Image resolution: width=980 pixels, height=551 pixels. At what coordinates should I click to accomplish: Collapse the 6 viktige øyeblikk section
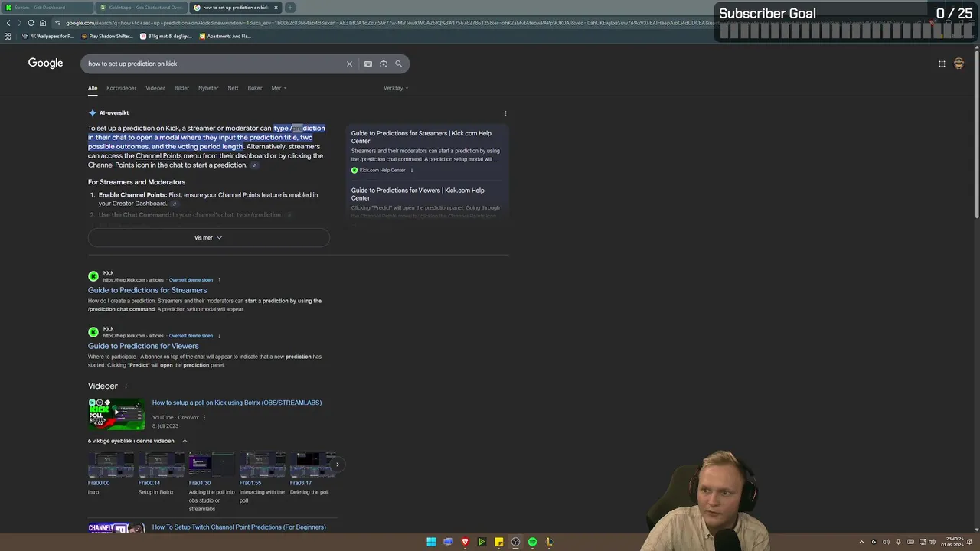[x=185, y=441]
